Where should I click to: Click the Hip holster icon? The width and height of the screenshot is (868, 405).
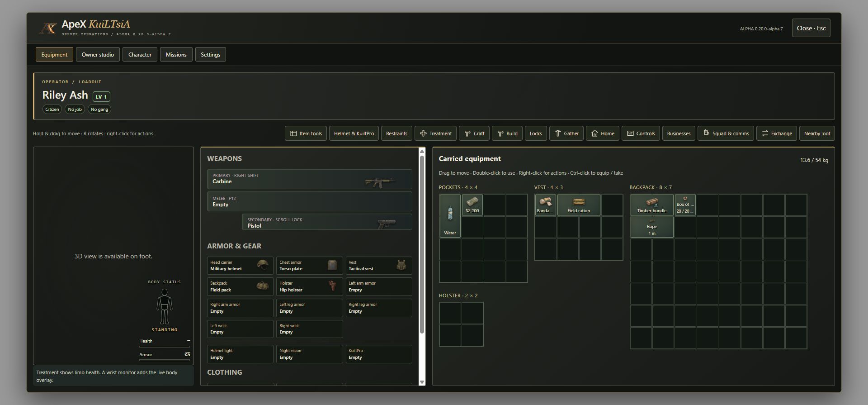pos(333,286)
